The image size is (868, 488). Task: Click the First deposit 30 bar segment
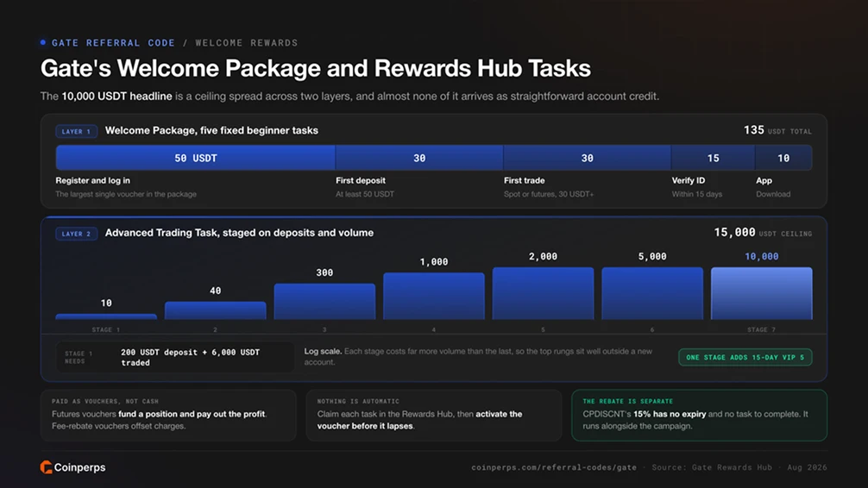tap(419, 159)
